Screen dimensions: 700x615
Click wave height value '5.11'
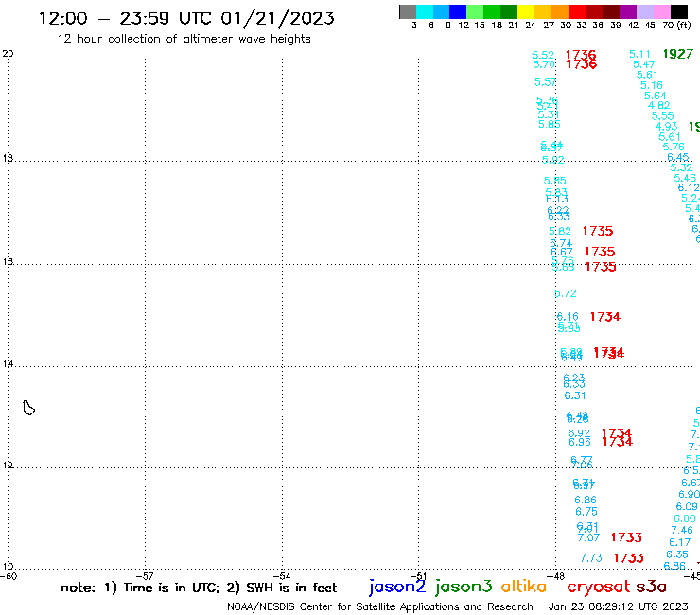click(x=640, y=55)
